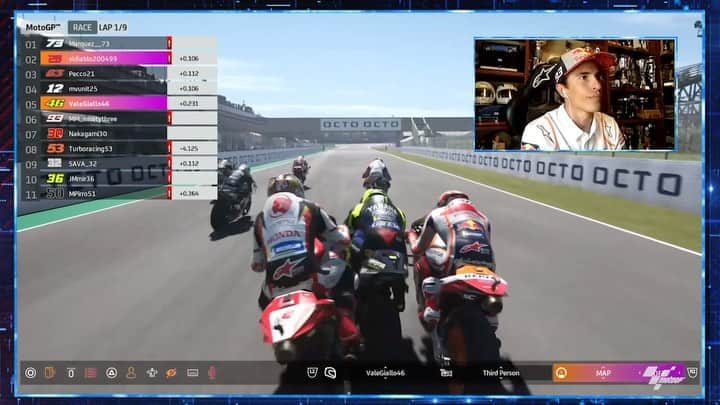Click the shield button icon after MAP
The image size is (720, 405).
point(692,372)
